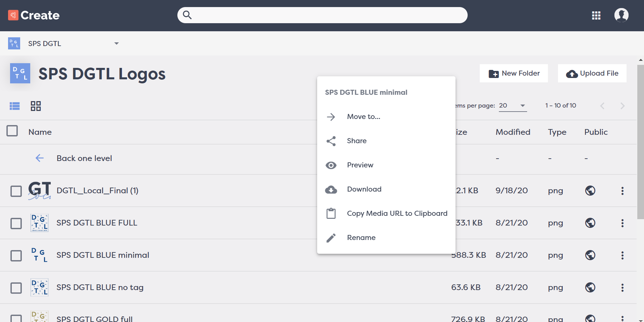
Task: Open the user profile avatar
Action: (621, 15)
